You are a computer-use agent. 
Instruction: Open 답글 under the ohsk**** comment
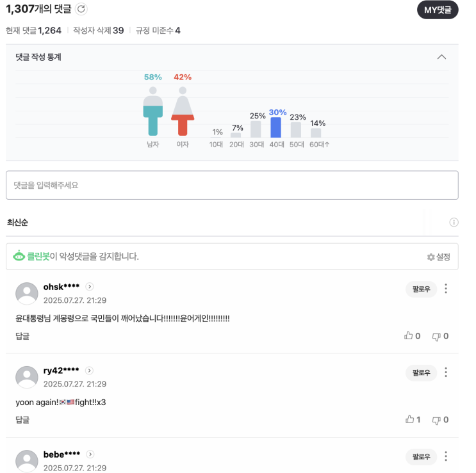click(22, 336)
